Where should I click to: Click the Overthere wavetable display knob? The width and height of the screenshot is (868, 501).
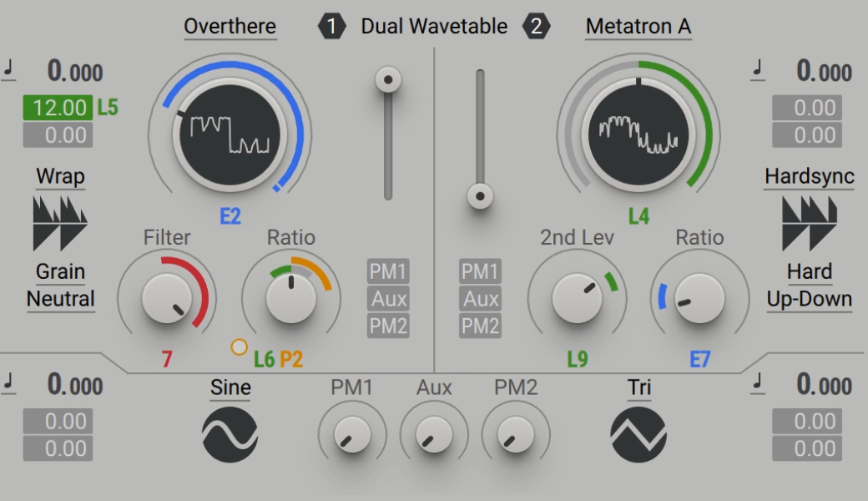[230, 135]
